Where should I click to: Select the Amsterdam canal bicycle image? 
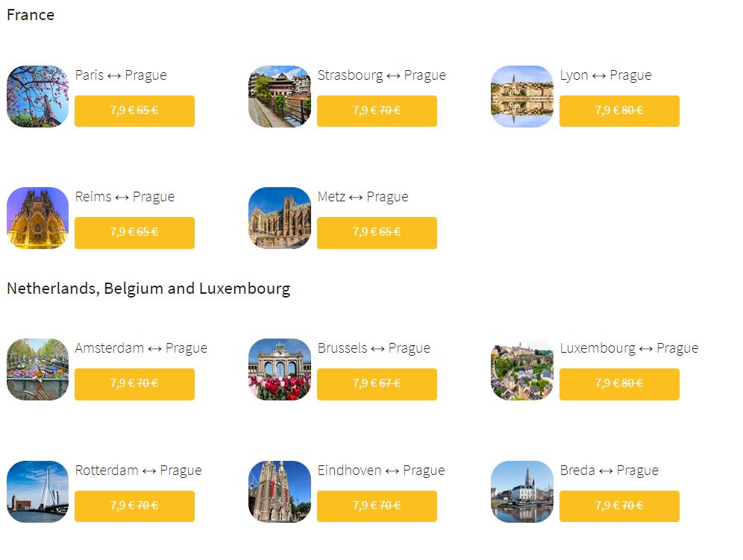[x=37, y=370]
